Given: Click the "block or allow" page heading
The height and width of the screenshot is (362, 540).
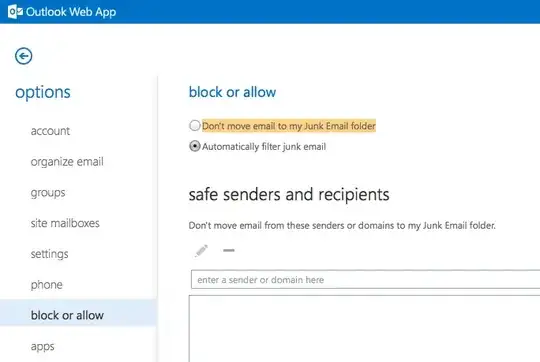Looking at the screenshot, I should point(232,92).
